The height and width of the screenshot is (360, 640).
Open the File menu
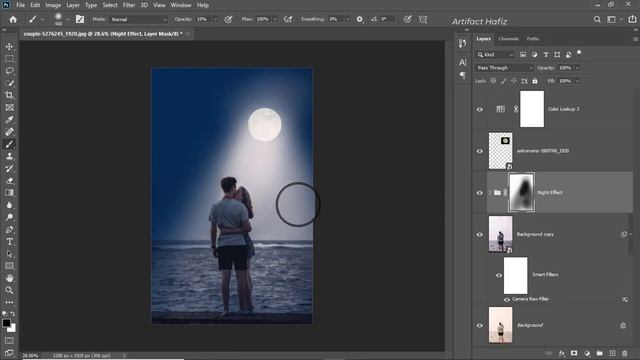click(x=20, y=5)
